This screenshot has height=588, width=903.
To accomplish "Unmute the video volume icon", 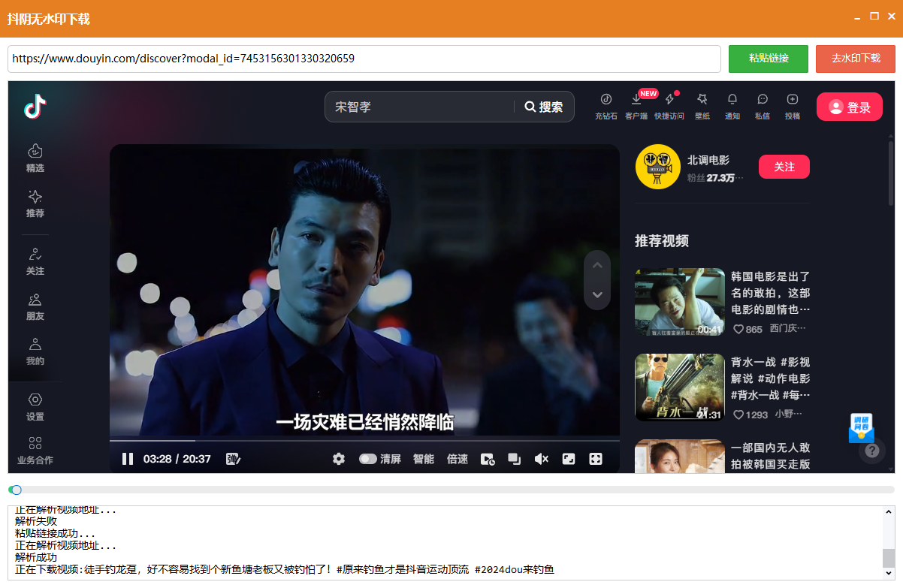I will click(541, 459).
